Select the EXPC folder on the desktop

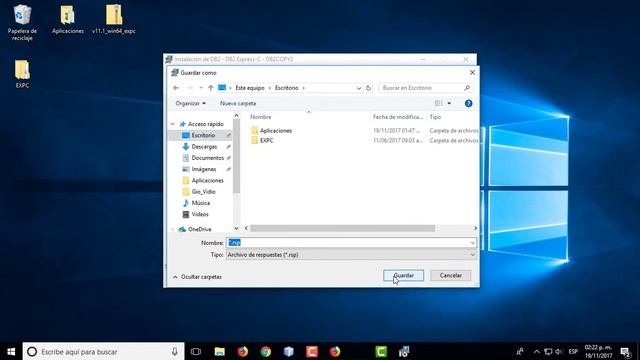coord(22,73)
